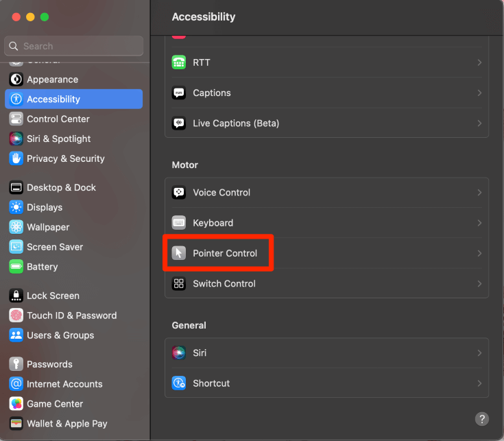Click the Keyboard icon in Motor section

179,223
